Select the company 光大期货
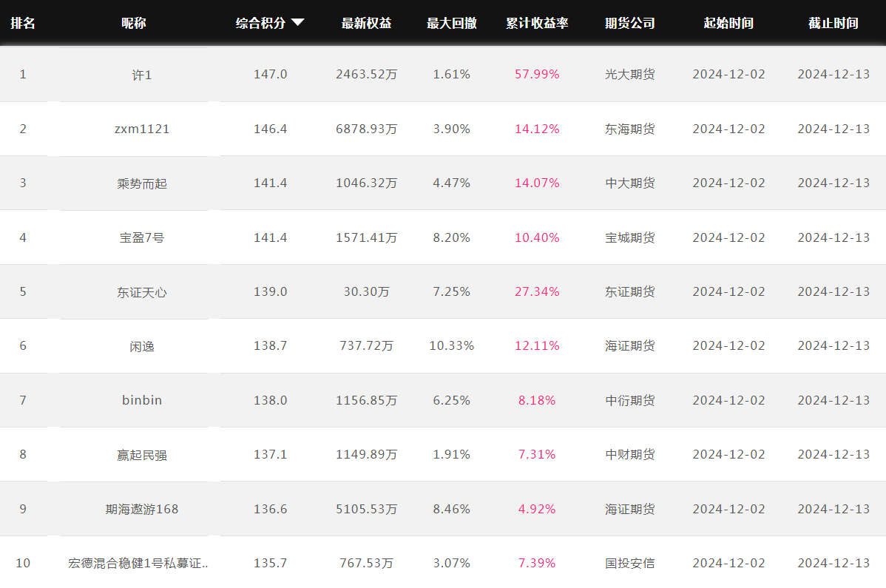 pos(630,74)
